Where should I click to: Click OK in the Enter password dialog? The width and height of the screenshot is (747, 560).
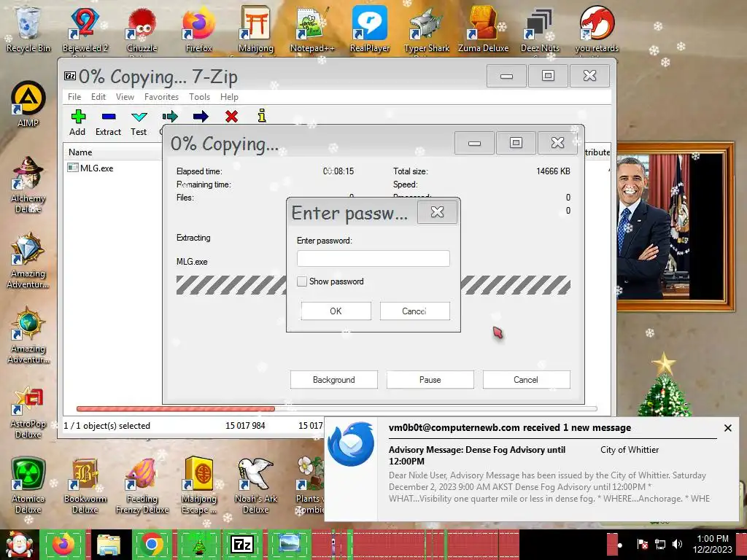(x=336, y=311)
